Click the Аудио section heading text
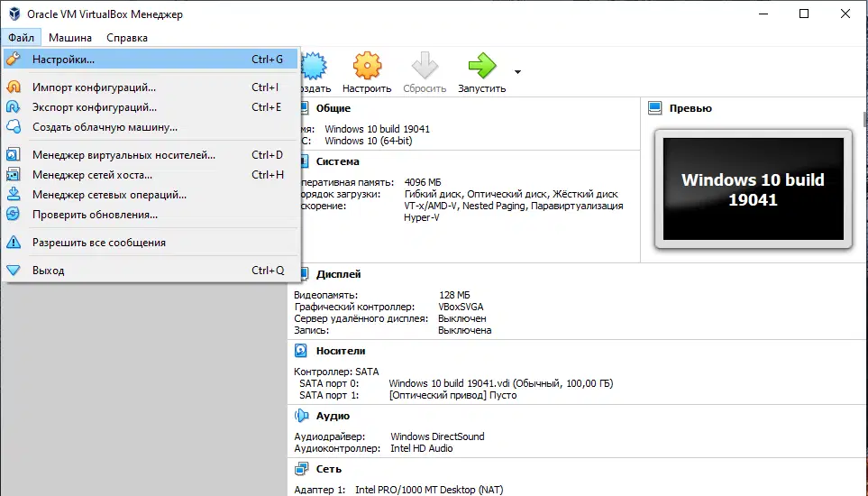The height and width of the screenshot is (496, 868). tap(333, 416)
